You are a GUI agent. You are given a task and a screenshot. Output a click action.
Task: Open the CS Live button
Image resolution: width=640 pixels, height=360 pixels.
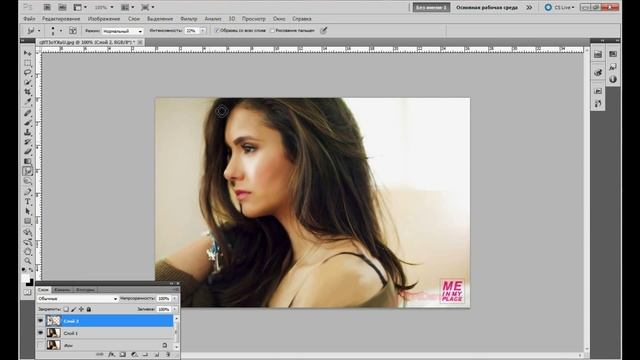[560, 7]
